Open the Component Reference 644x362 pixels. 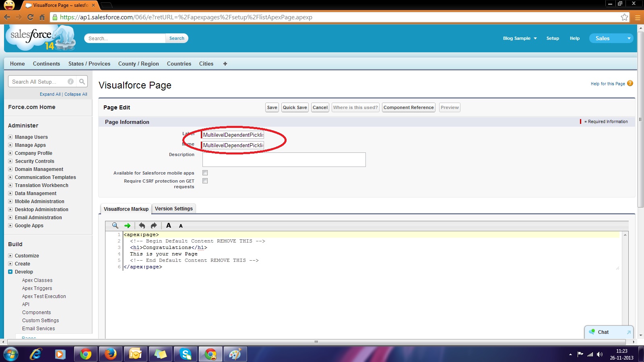[409, 107]
